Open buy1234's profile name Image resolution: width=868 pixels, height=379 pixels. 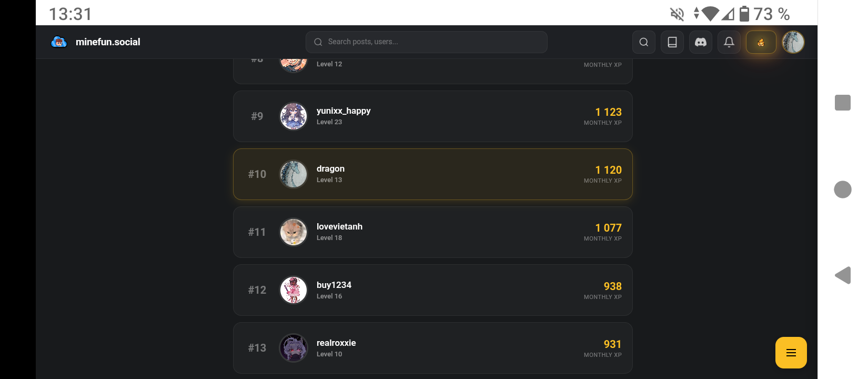coord(334,285)
